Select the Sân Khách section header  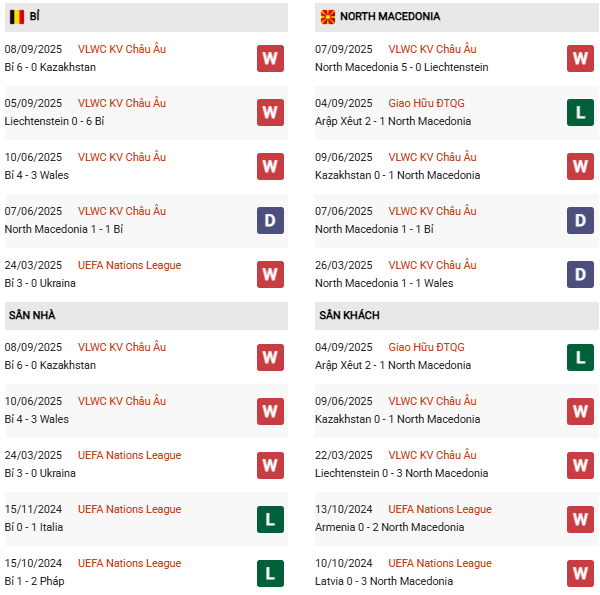[349, 315]
